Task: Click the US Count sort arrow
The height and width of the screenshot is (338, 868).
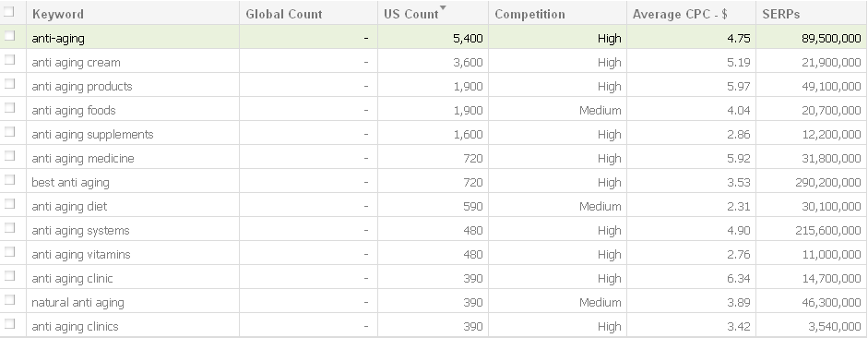Action: [443, 7]
